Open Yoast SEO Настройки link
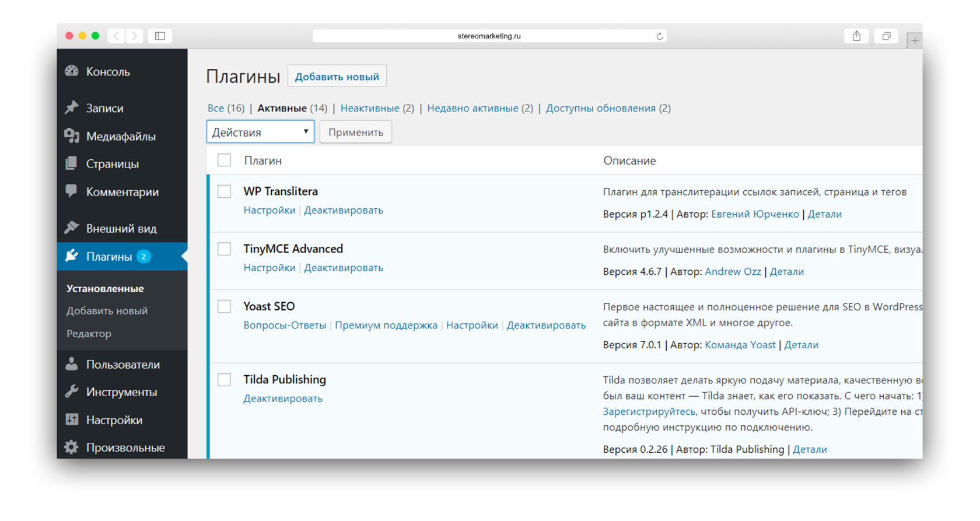 (472, 326)
